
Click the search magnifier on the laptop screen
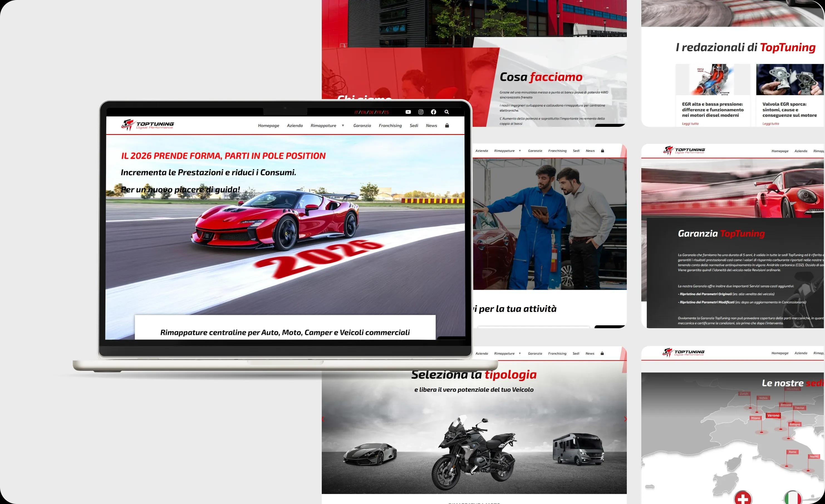point(447,112)
